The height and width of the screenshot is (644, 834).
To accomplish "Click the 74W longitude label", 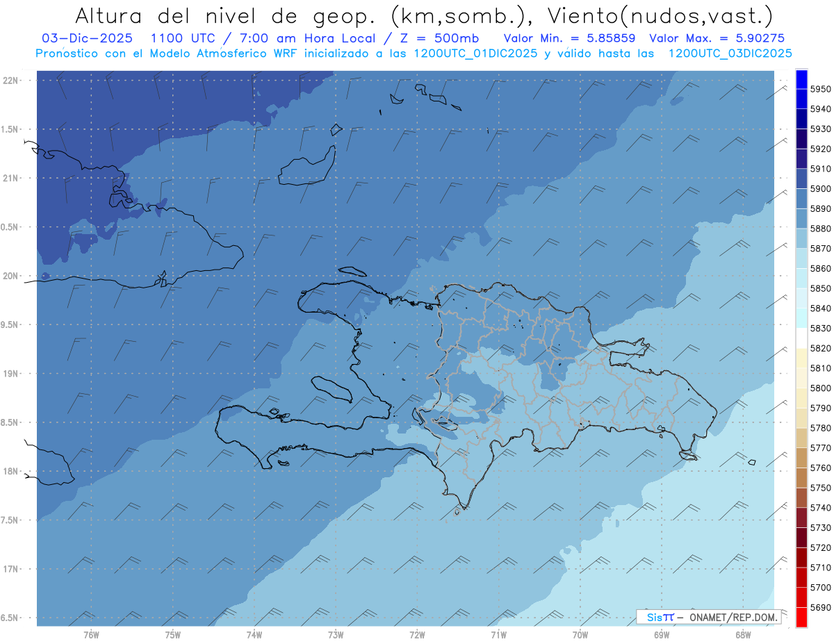I will coord(254,635).
